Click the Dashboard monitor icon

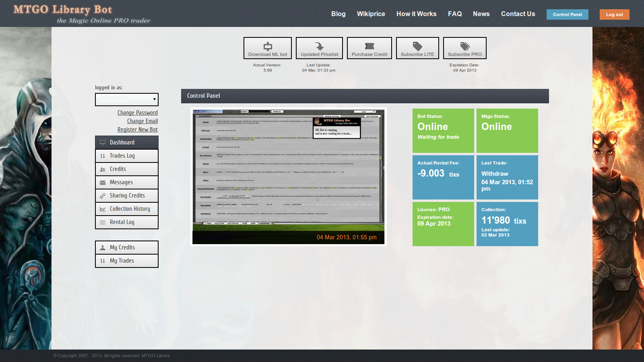pyautogui.click(x=103, y=142)
